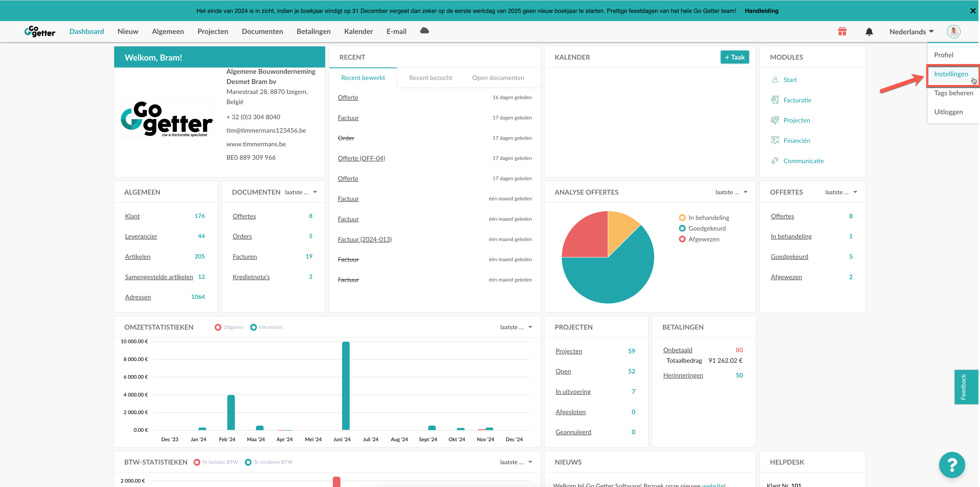The width and height of the screenshot is (980, 487).
Task: Open the Kalender menu
Action: (x=358, y=32)
